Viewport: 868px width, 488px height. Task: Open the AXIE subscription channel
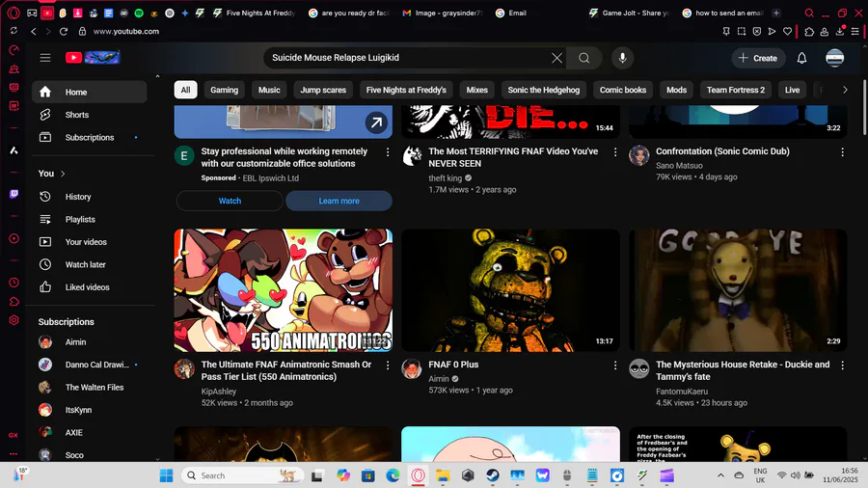pyautogui.click(x=89, y=433)
